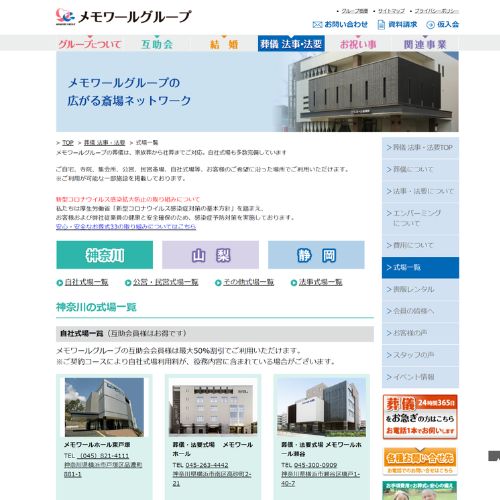Click the メモワールグループ logo
Viewport: 500px width, 500px height.
pyautogui.click(x=124, y=17)
